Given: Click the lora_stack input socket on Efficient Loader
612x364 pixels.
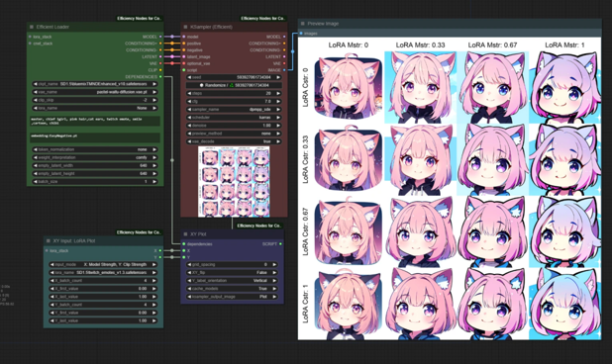Looking at the screenshot, I should (30, 37).
